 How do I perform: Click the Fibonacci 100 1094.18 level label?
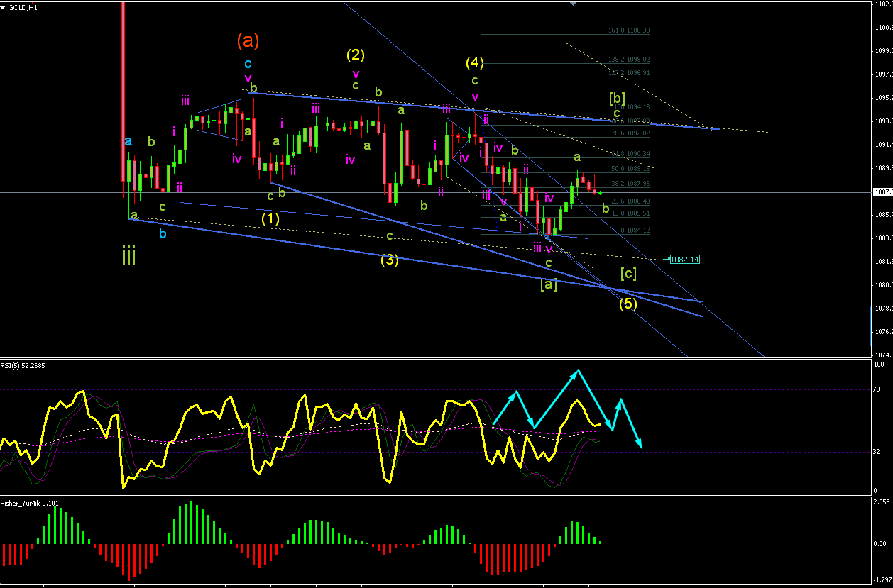tap(631, 107)
